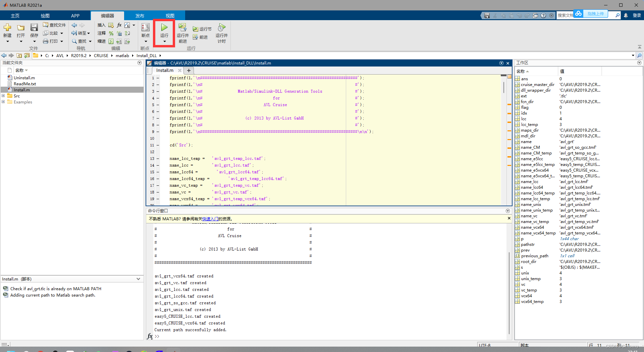Click the up one folder icon
644x352 pixels.
click(19, 55)
